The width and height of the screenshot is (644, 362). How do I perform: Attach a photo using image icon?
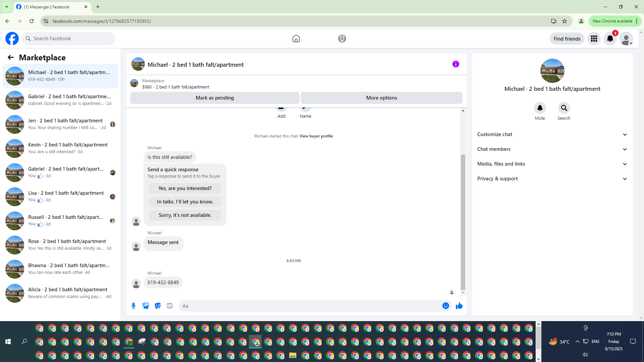[146, 306]
